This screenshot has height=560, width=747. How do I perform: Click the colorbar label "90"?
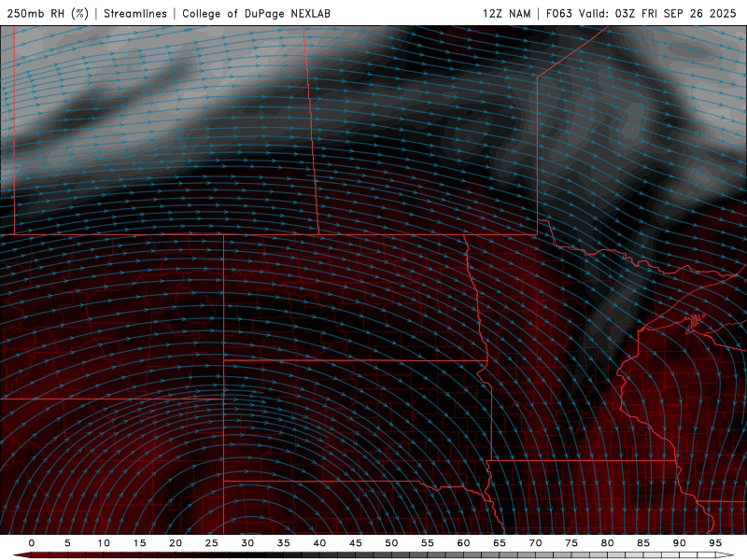[x=679, y=543]
